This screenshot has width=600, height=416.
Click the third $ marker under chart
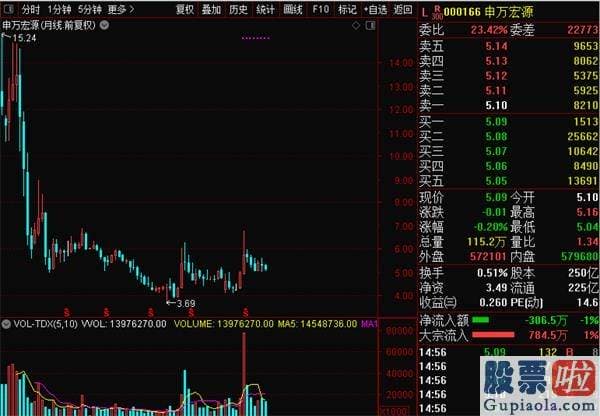(x=151, y=312)
